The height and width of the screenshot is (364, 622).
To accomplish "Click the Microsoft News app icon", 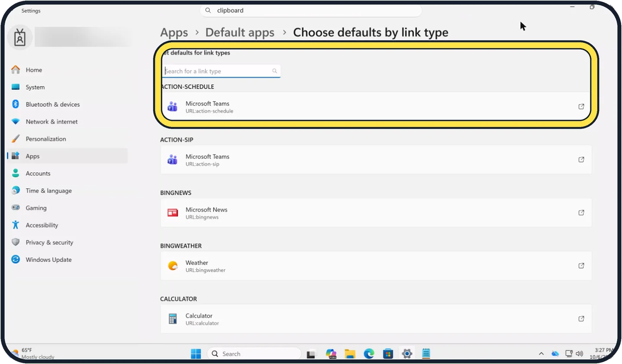I will pyautogui.click(x=173, y=213).
